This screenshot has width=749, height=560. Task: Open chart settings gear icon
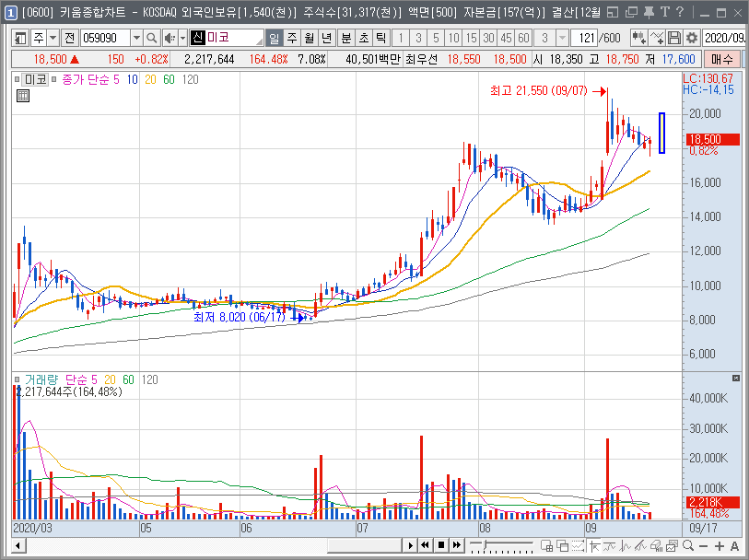(691, 38)
